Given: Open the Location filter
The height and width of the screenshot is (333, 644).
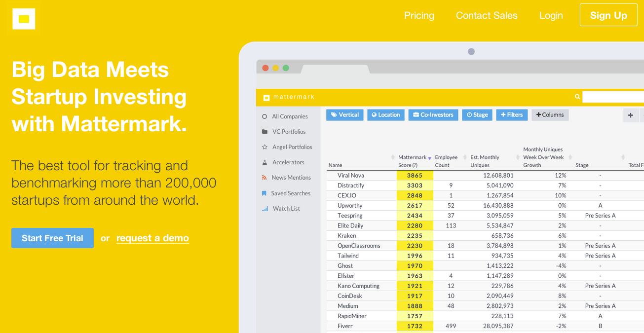Looking at the screenshot, I should coord(386,115).
